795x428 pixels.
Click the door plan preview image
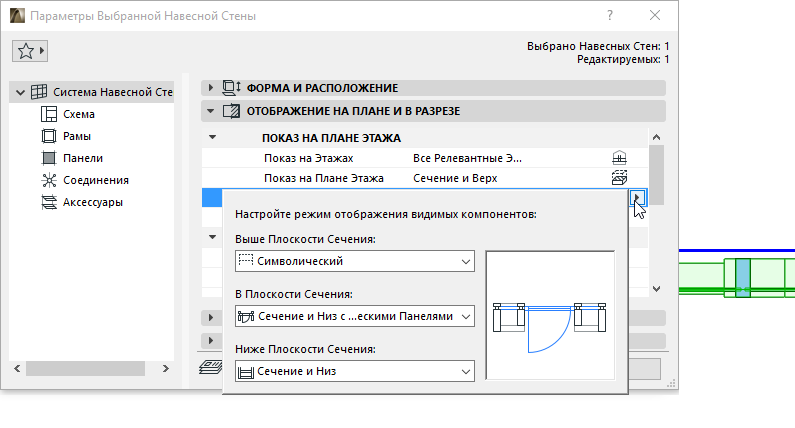coord(552,315)
